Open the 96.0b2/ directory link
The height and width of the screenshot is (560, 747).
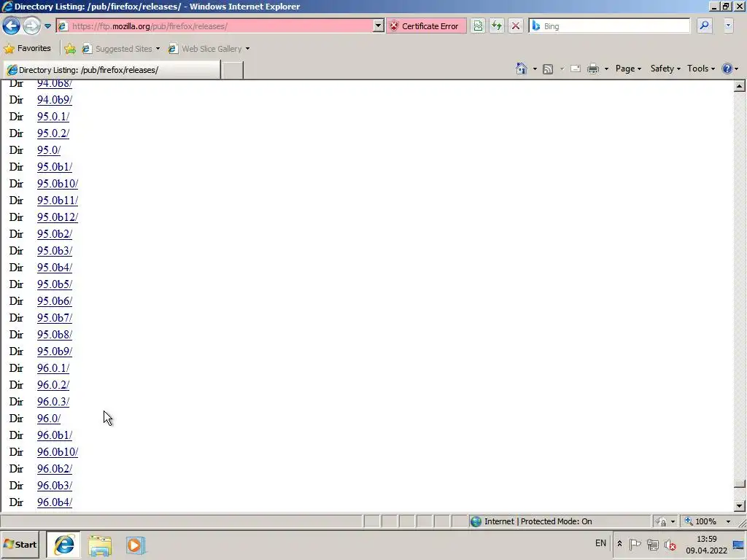pos(55,469)
